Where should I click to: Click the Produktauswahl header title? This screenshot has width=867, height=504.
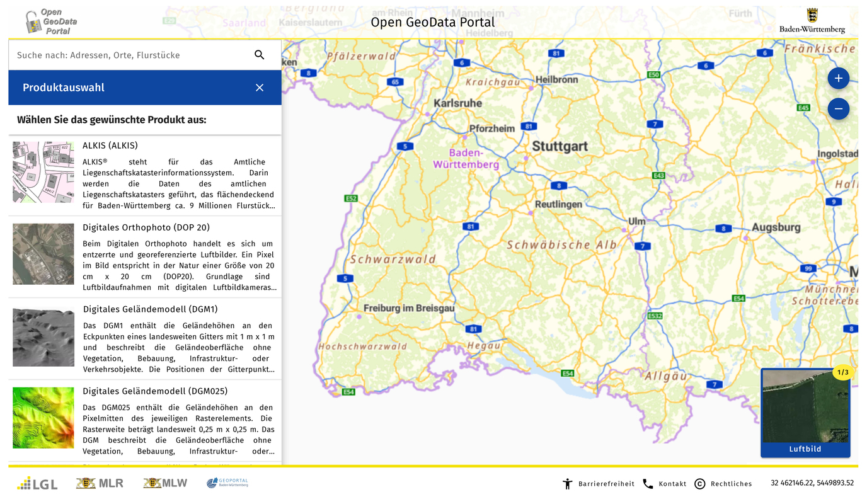tap(64, 88)
